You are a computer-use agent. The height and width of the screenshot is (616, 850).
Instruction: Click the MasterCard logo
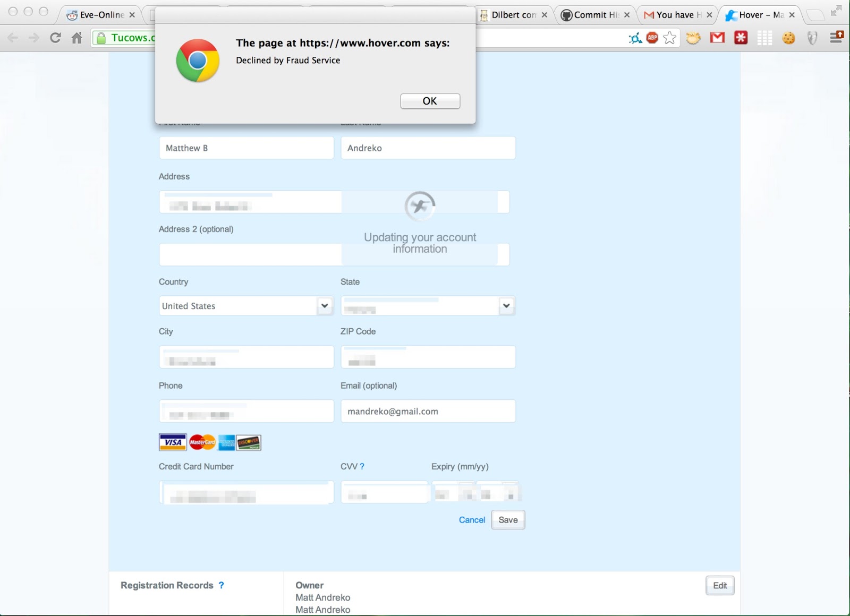tap(202, 442)
